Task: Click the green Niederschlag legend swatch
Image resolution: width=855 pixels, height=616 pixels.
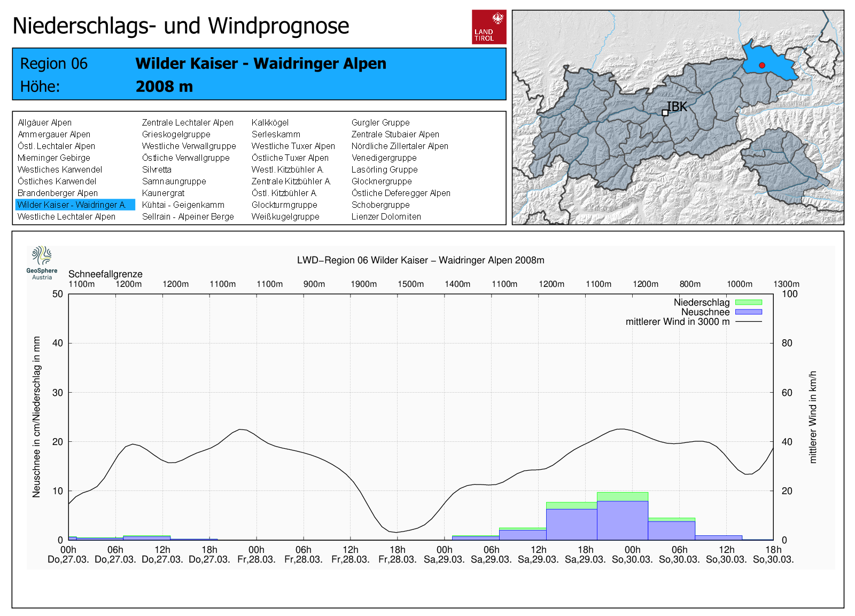Action: point(748,302)
